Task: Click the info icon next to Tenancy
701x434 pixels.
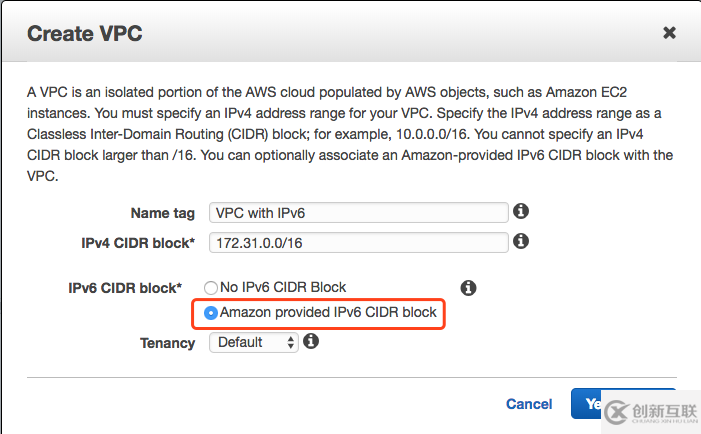Action: (311, 342)
